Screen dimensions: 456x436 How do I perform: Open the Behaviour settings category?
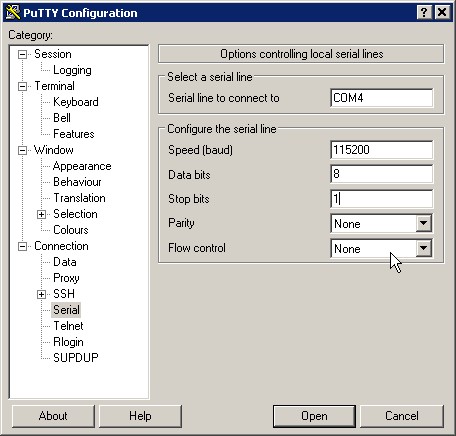click(77, 182)
